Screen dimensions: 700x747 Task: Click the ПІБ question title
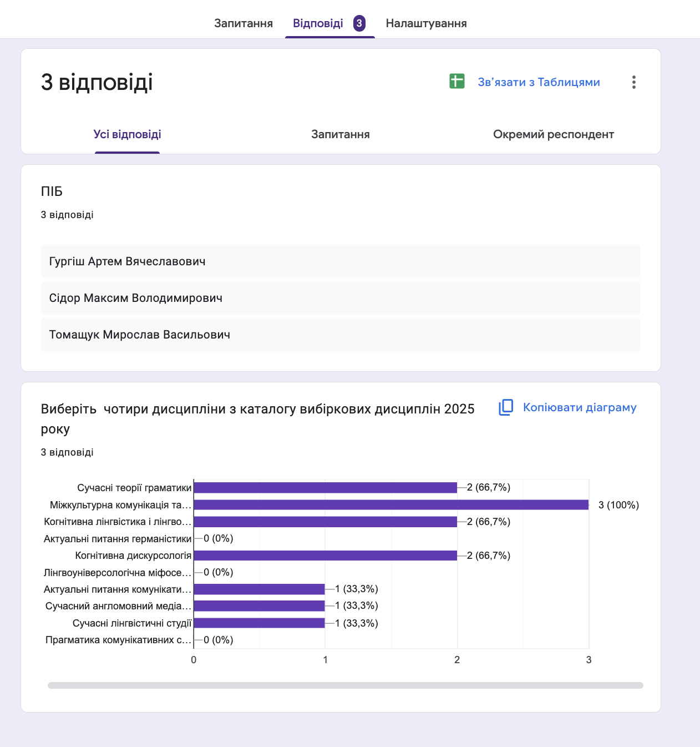pyautogui.click(x=52, y=191)
